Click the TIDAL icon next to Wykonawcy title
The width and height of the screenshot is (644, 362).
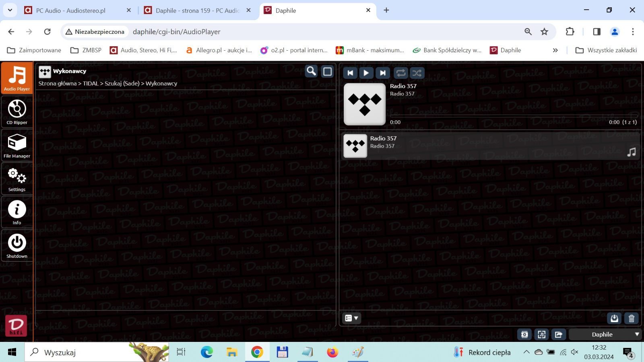(x=45, y=72)
